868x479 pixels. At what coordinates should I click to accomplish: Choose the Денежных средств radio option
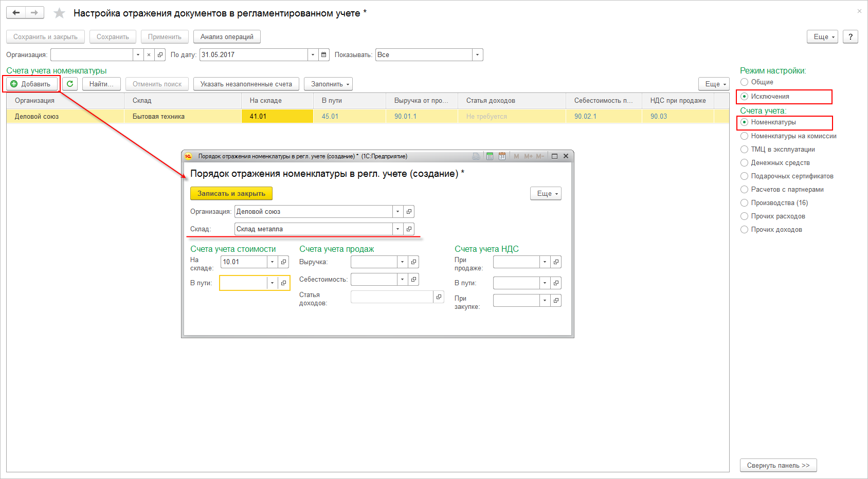pyautogui.click(x=775, y=163)
